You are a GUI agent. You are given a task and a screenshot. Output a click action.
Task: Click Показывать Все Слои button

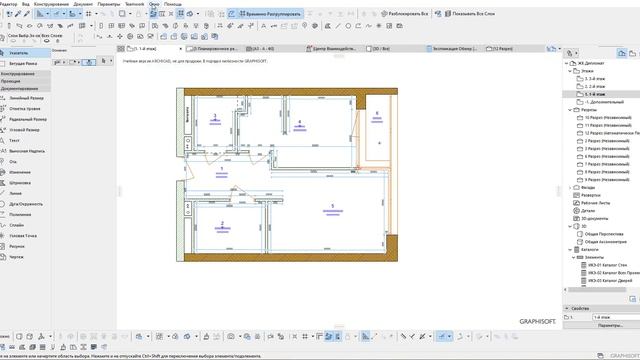[x=469, y=14]
